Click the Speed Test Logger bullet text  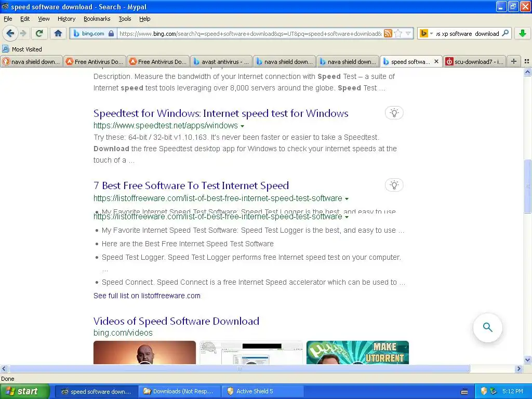[251, 257]
